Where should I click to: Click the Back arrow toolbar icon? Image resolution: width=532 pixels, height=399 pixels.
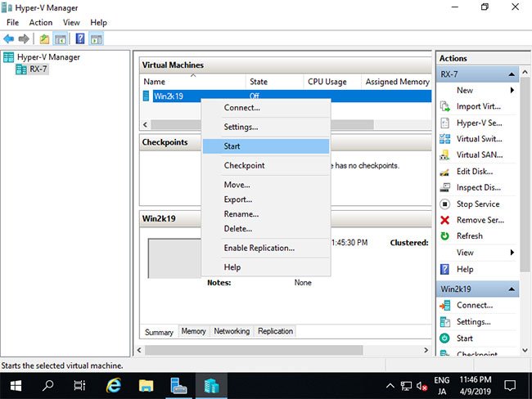click(x=9, y=39)
